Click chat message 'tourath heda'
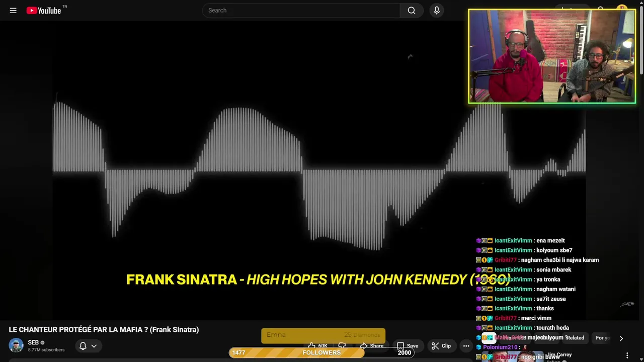 553,328
